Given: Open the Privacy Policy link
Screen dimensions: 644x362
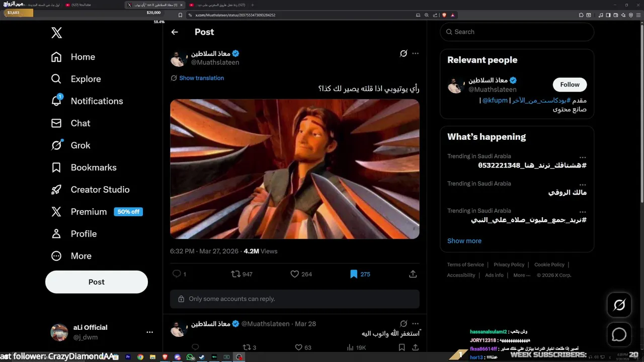Looking at the screenshot, I should [509, 264].
